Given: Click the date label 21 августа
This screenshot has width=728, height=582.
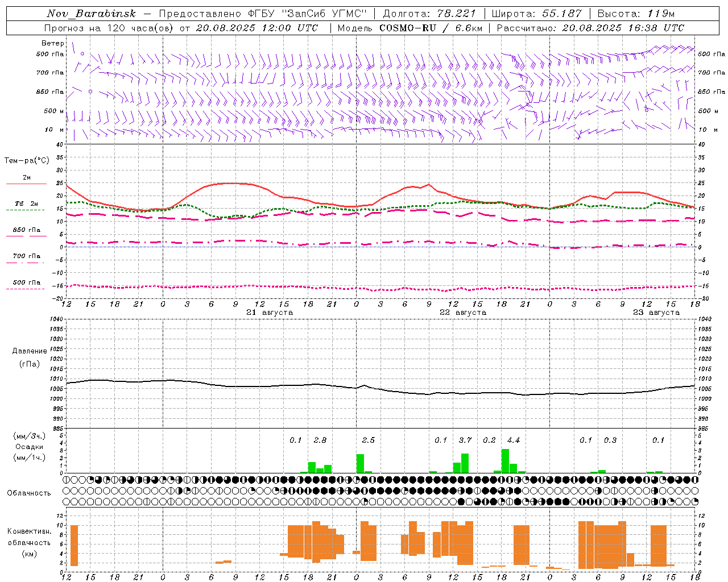Looking at the screenshot, I should [x=270, y=313].
